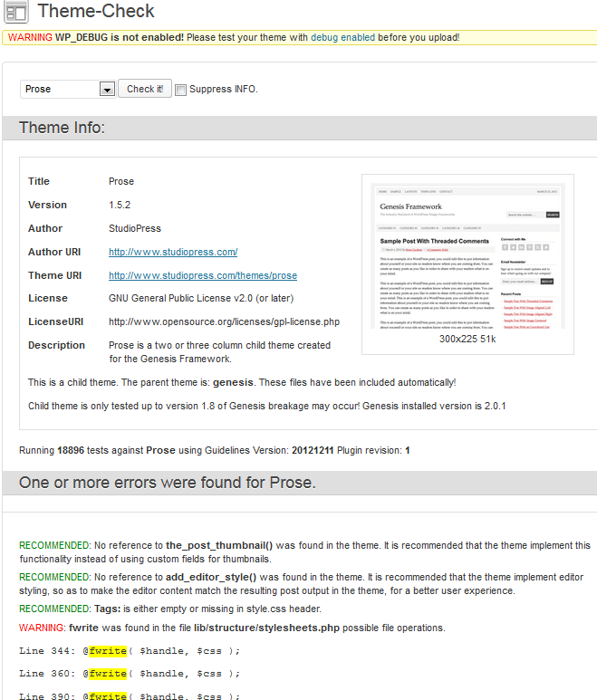
Task: Click the highlighted fwrite on Line 344
Action: [x=108, y=651]
